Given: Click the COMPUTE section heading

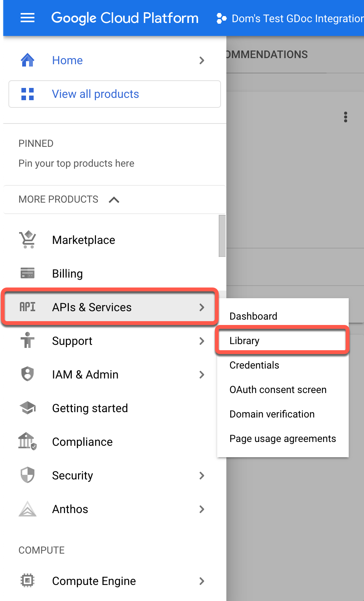Looking at the screenshot, I should [x=42, y=550].
